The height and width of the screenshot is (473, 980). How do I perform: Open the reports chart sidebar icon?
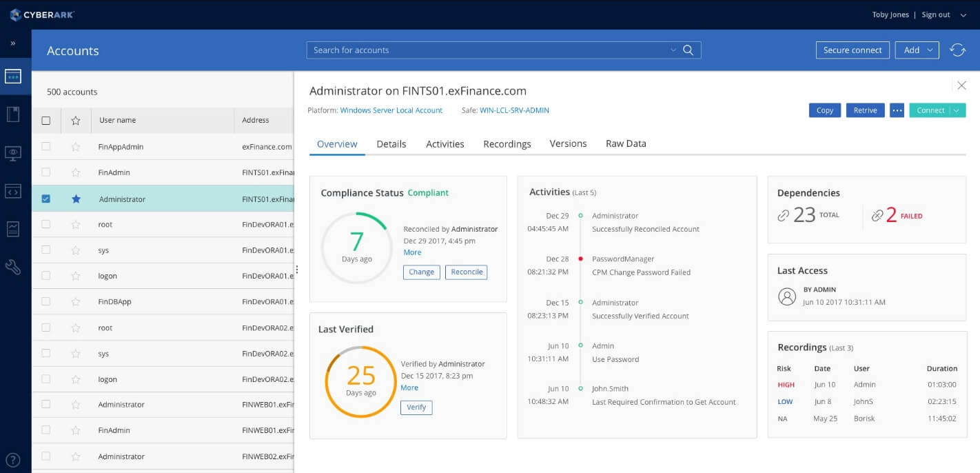[x=13, y=229]
